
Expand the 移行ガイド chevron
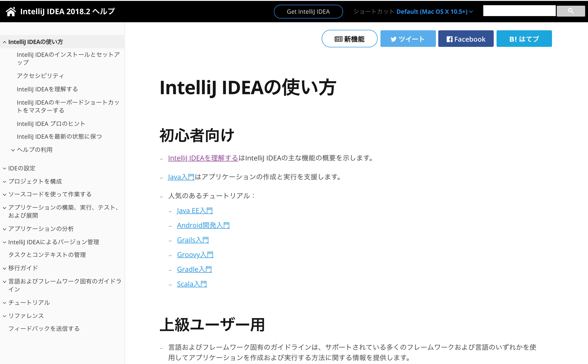5,268
